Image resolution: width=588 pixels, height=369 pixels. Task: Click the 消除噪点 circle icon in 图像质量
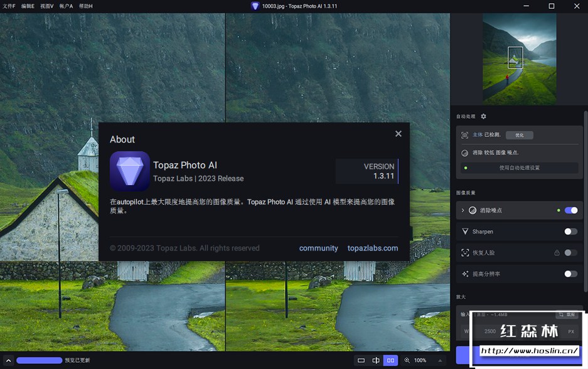click(x=473, y=210)
